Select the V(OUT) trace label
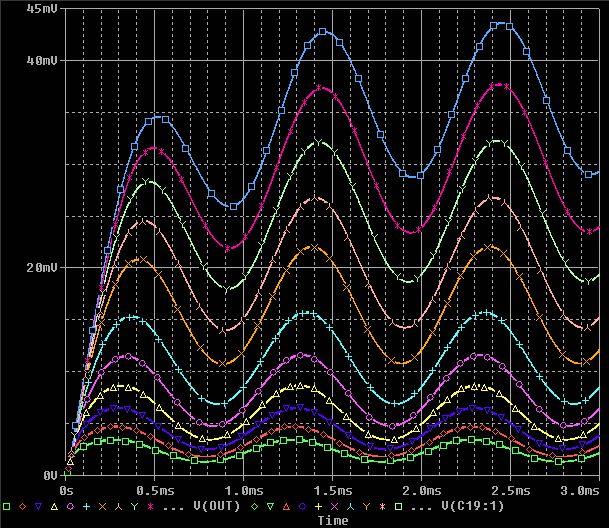 (217, 506)
